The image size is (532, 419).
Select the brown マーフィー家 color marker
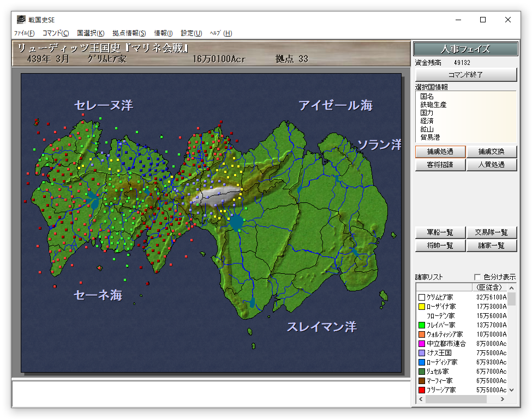tap(422, 381)
